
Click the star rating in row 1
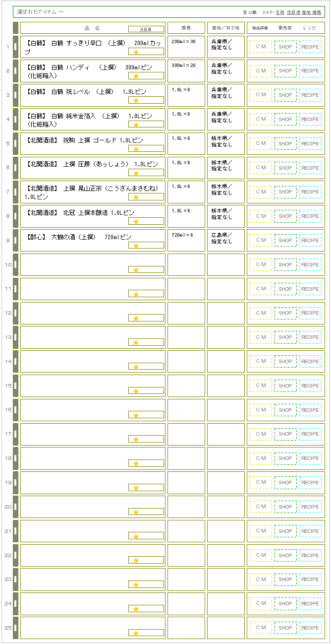point(136,52)
